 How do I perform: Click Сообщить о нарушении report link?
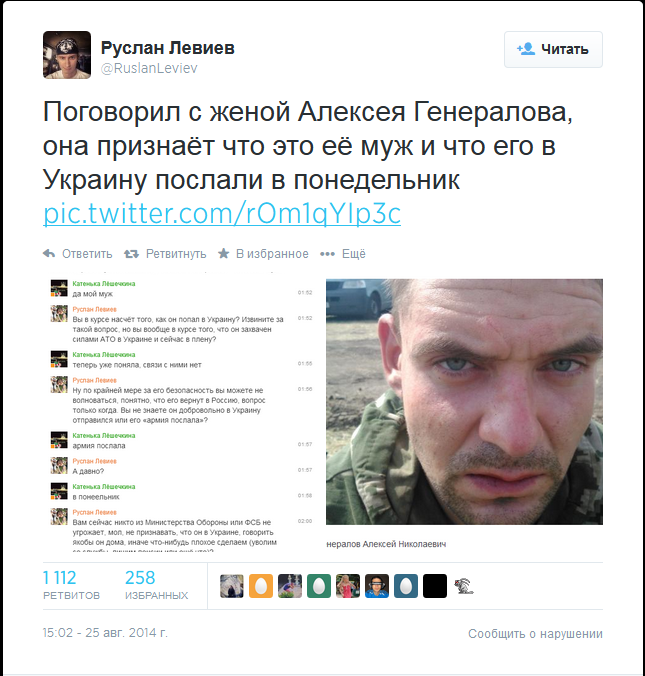pyautogui.click(x=535, y=634)
